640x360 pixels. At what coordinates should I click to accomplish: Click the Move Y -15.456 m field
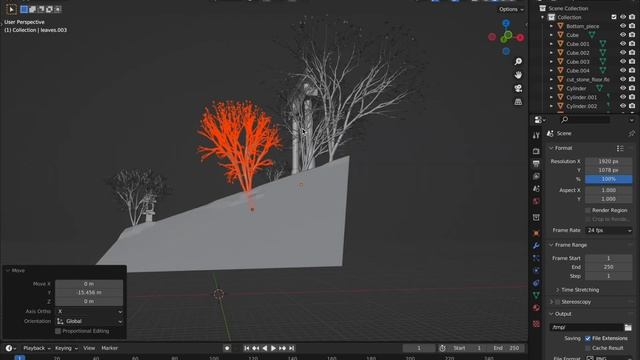coord(89,293)
